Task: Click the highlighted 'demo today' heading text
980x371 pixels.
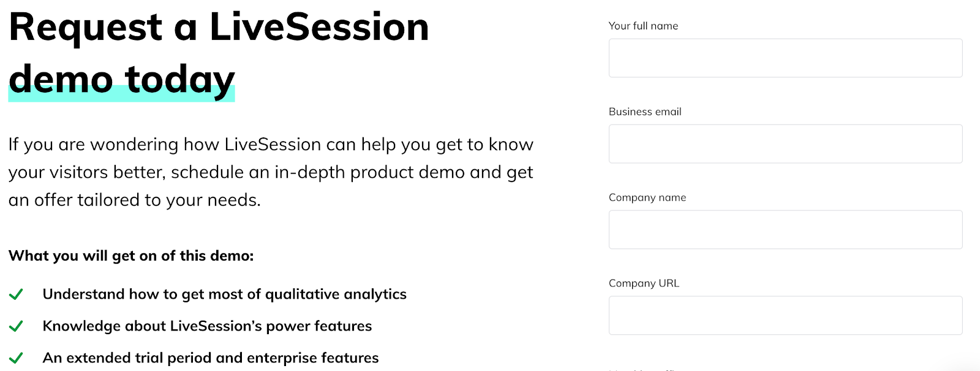Action: [x=119, y=78]
